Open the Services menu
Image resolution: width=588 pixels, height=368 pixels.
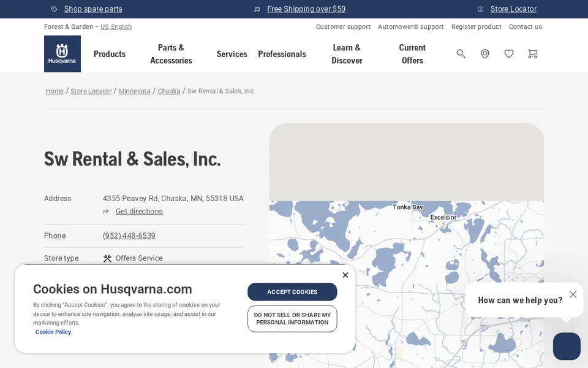[232, 54]
